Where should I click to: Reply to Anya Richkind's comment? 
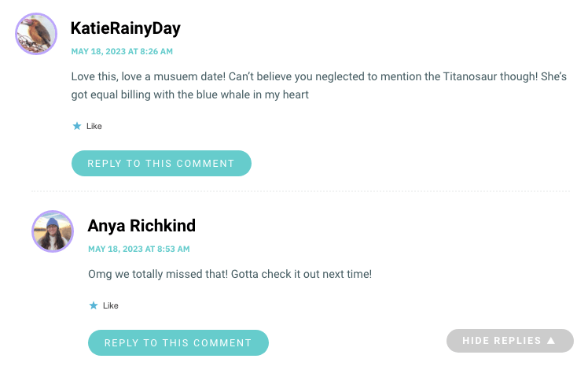178,342
